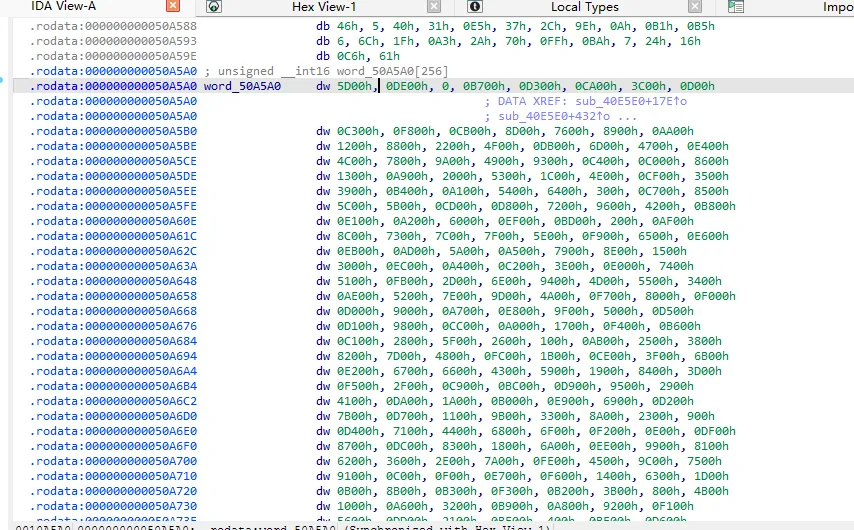
Task: Click the address .rodata:000000000050A5EE
Action: click(x=113, y=191)
